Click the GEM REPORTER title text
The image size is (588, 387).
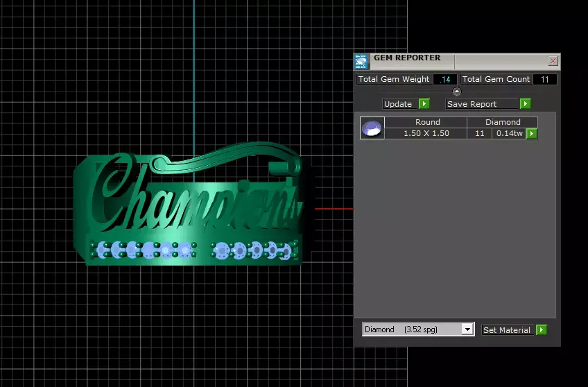[407, 58]
